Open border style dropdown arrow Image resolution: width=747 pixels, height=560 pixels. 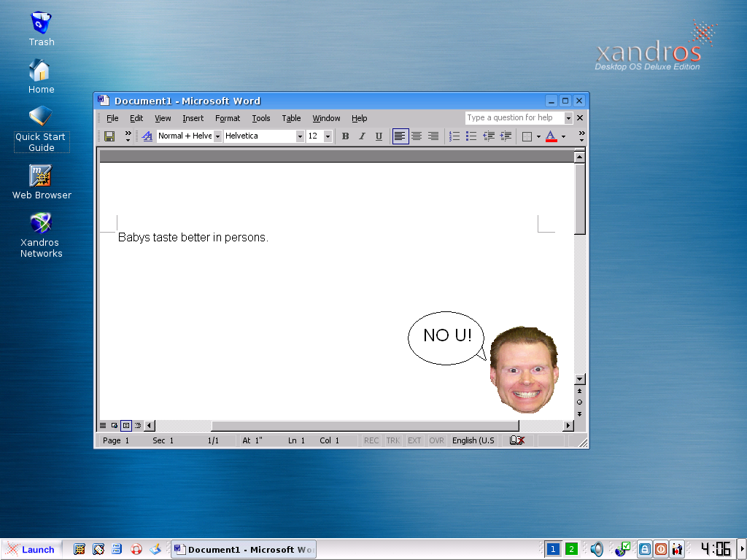click(539, 136)
